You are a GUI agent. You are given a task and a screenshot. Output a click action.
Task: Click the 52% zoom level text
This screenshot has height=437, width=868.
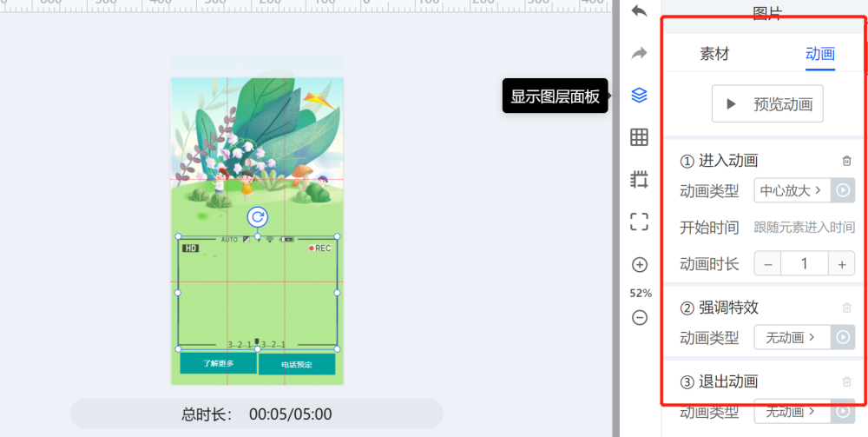pos(640,293)
